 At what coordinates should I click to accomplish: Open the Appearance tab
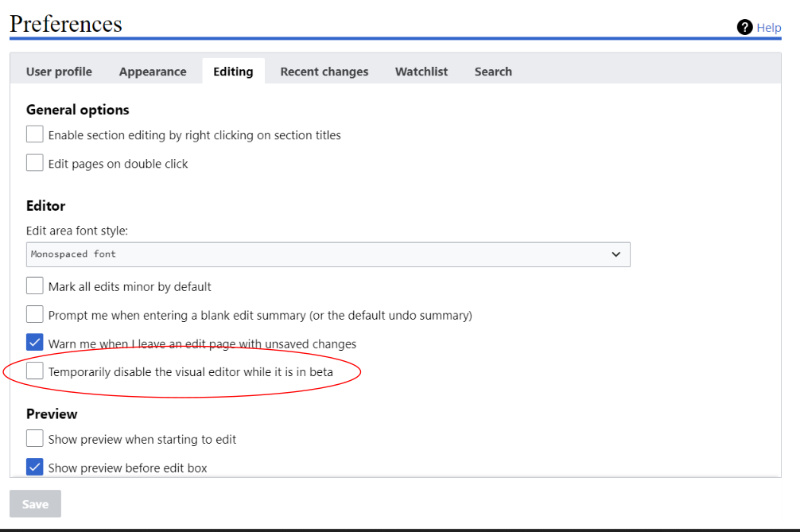(x=153, y=72)
